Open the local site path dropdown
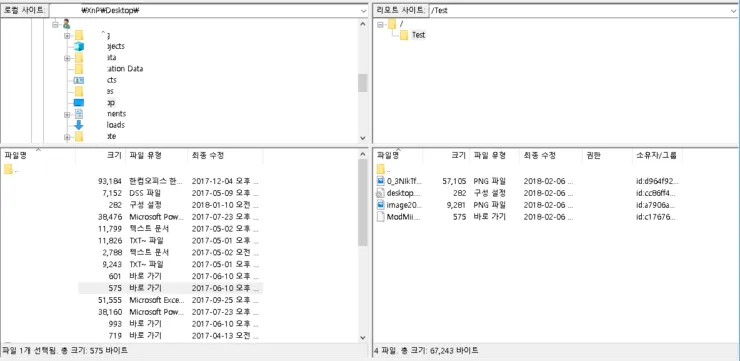This screenshot has width=740, height=361. click(x=362, y=10)
